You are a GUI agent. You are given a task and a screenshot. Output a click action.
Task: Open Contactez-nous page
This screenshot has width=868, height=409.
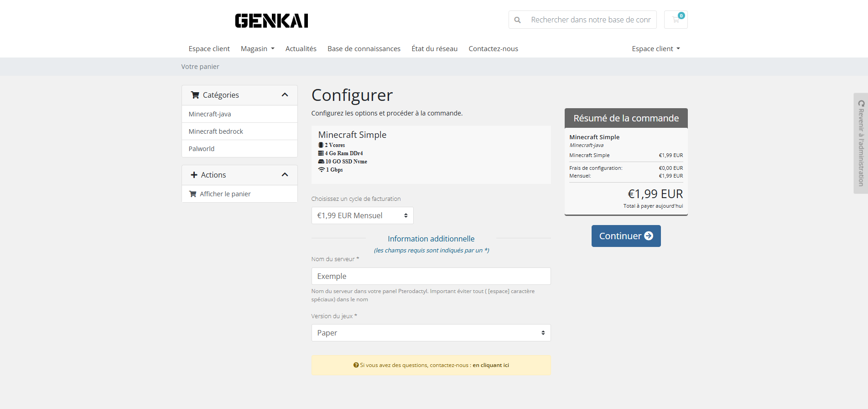coord(494,49)
